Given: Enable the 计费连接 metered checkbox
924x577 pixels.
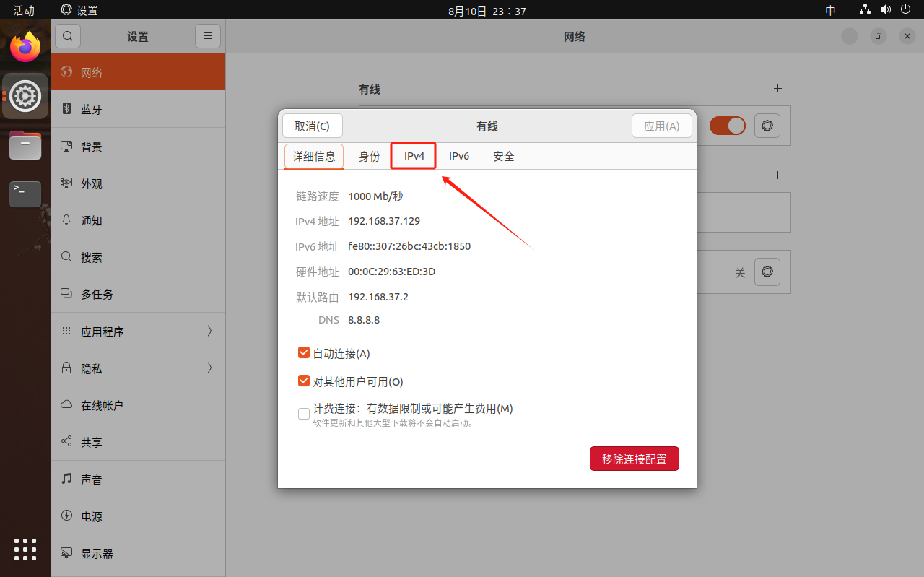Looking at the screenshot, I should (x=304, y=414).
